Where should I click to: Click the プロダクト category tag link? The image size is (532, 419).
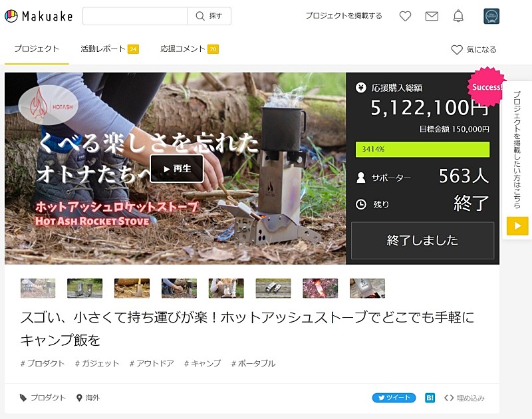(x=48, y=398)
